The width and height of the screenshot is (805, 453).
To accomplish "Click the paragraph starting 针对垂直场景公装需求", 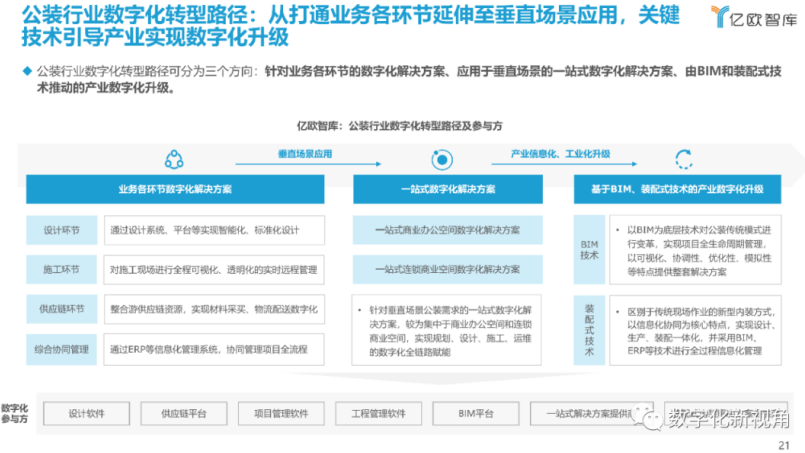I will pyautogui.click(x=450, y=331).
